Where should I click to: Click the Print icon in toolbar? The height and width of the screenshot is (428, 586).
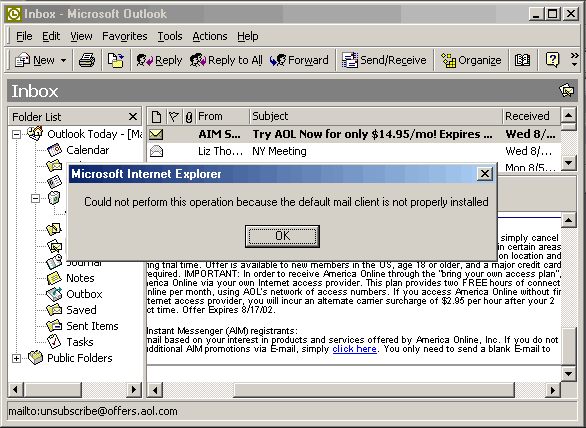point(87,60)
